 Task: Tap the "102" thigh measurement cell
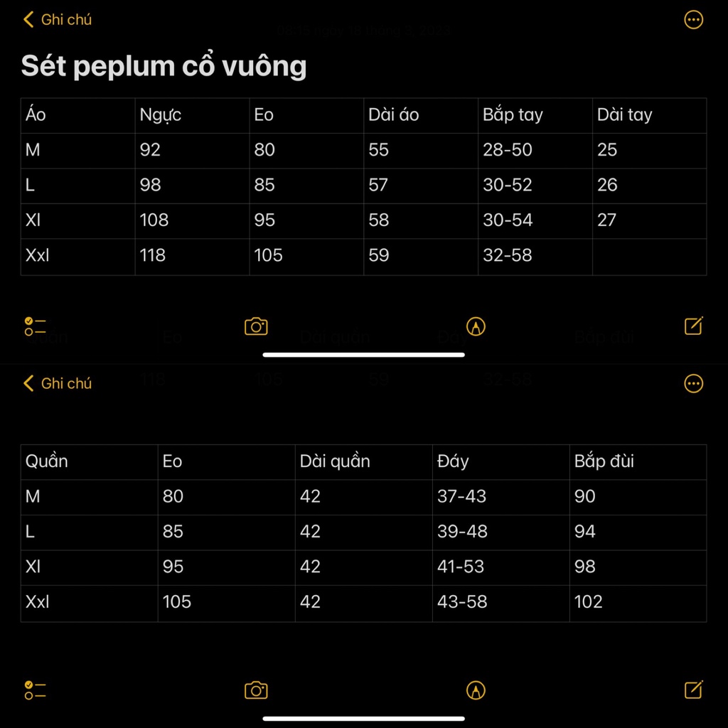click(x=637, y=602)
